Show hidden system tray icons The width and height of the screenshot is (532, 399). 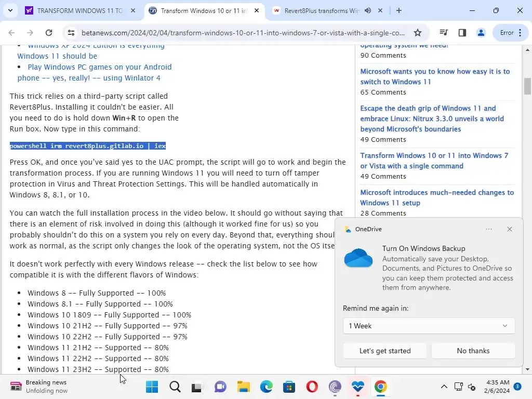[444, 387]
